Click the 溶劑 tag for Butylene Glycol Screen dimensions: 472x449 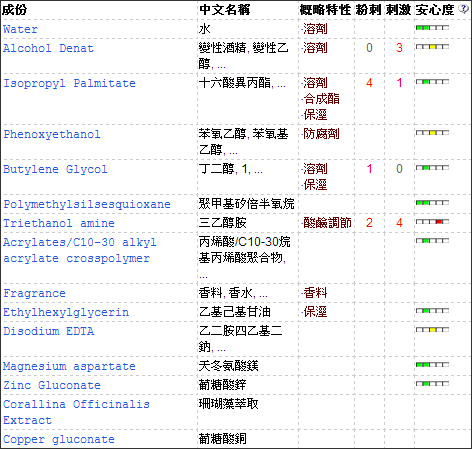point(315,169)
